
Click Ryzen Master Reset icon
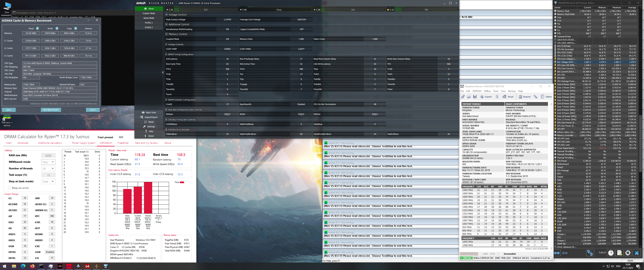point(145,122)
